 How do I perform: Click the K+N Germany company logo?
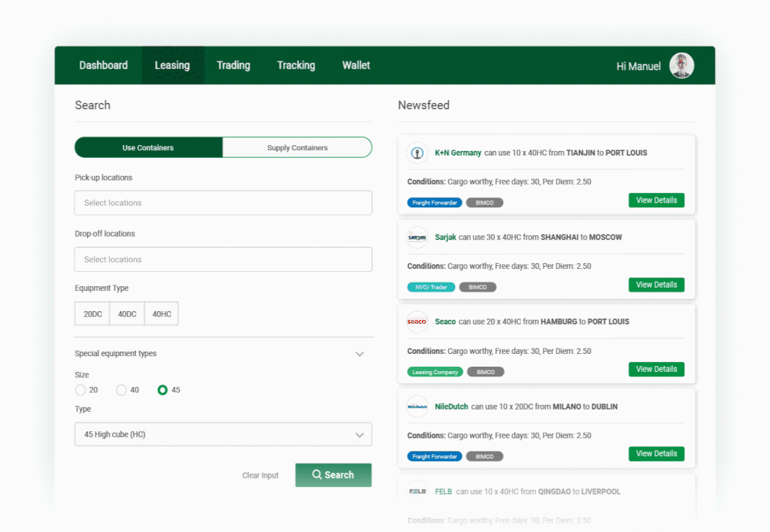click(x=417, y=153)
